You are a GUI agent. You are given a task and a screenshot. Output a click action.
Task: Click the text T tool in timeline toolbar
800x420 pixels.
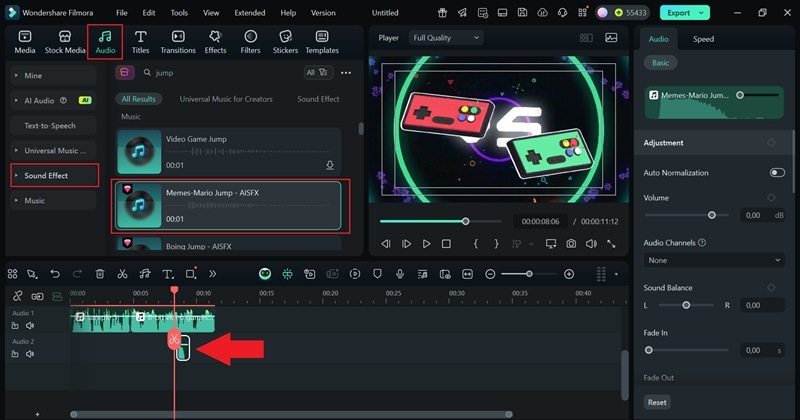click(167, 274)
